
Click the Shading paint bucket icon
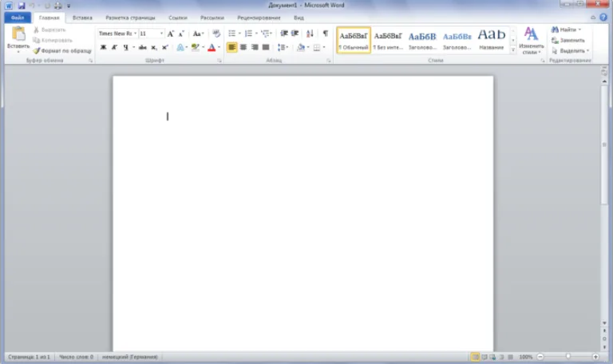[301, 47]
